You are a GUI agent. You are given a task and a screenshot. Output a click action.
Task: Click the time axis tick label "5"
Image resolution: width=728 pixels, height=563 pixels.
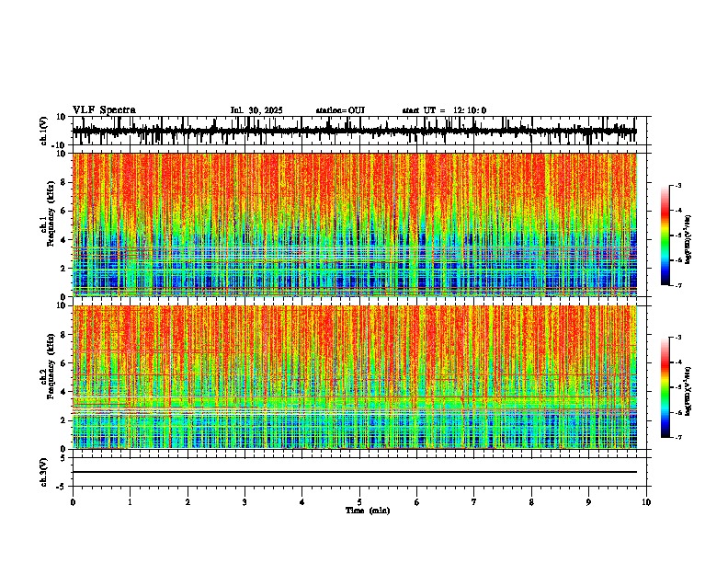tap(359, 502)
